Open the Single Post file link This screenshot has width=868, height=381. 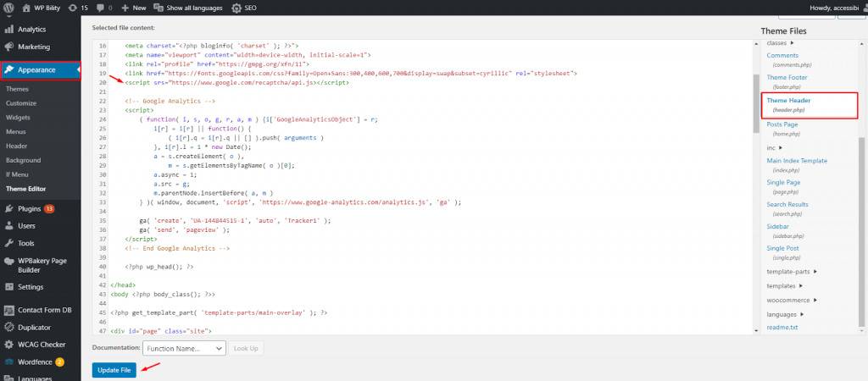pyautogui.click(x=782, y=248)
